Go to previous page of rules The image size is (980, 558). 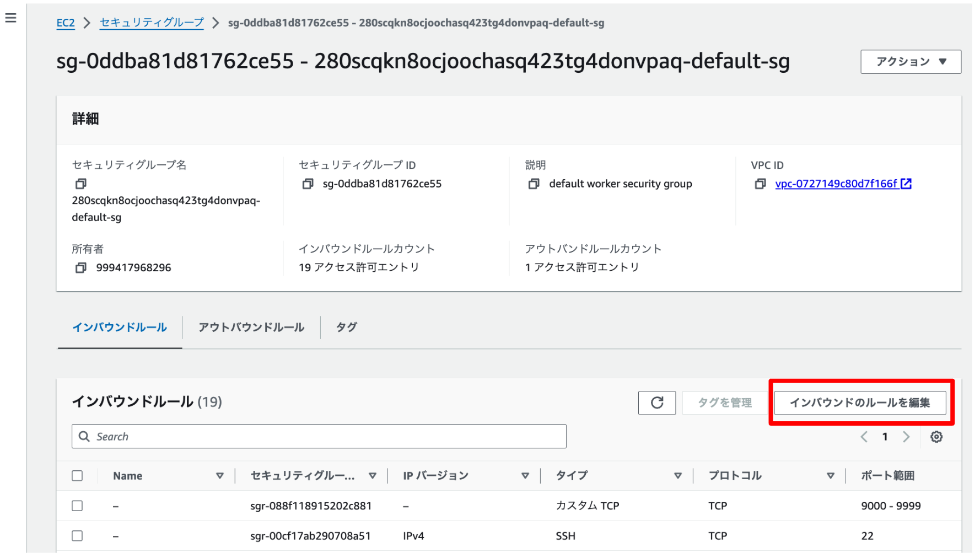(864, 437)
